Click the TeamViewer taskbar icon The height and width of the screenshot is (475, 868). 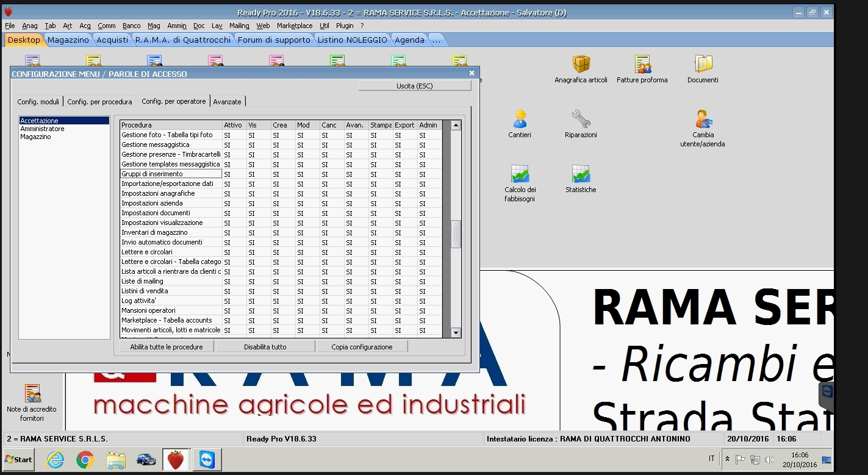tap(207, 459)
